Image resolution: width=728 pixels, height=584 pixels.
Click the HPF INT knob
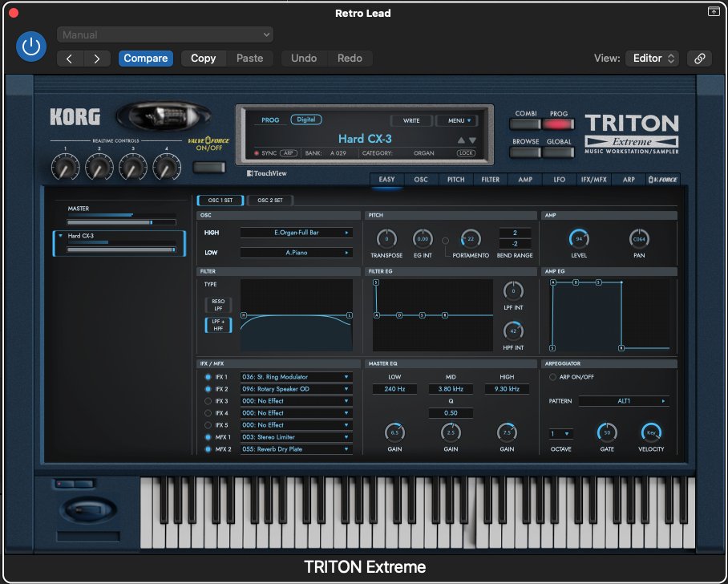pos(513,331)
